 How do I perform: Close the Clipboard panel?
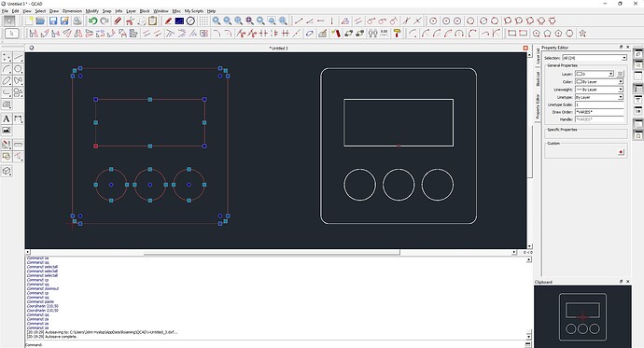(627, 282)
